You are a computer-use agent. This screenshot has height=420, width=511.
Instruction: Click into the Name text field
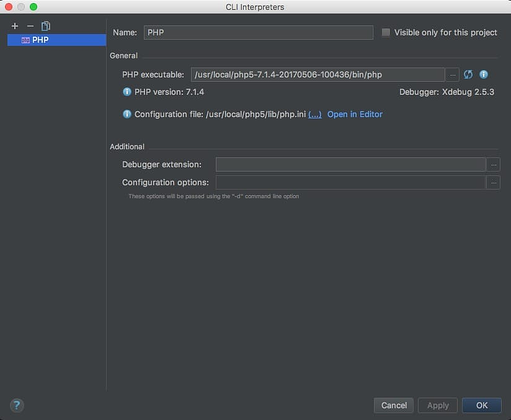[258, 32]
